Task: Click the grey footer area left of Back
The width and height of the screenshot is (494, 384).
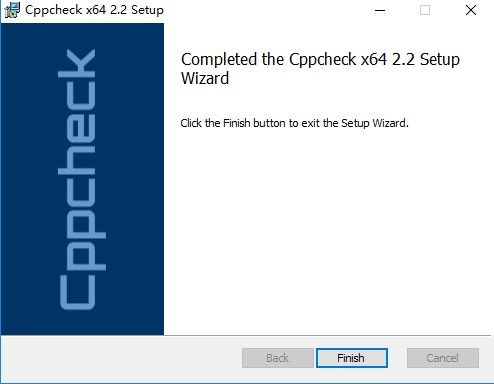Action: (x=121, y=359)
